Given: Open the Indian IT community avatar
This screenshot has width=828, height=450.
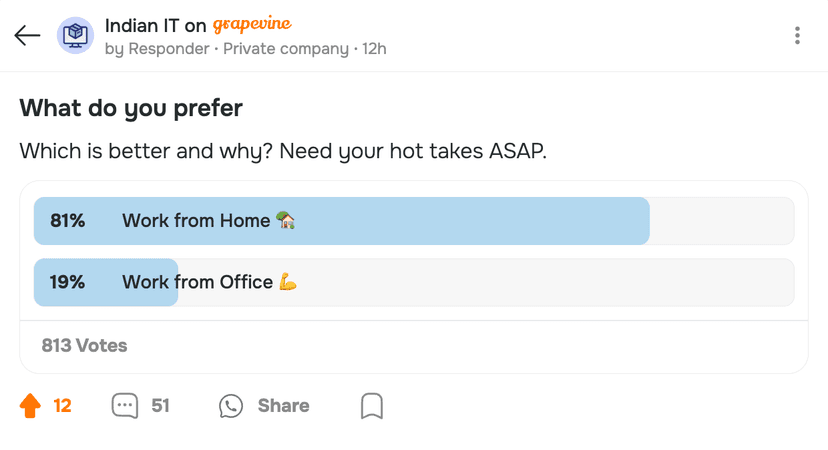Looking at the screenshot, I should pyautogui.click(x=75, y=36).
